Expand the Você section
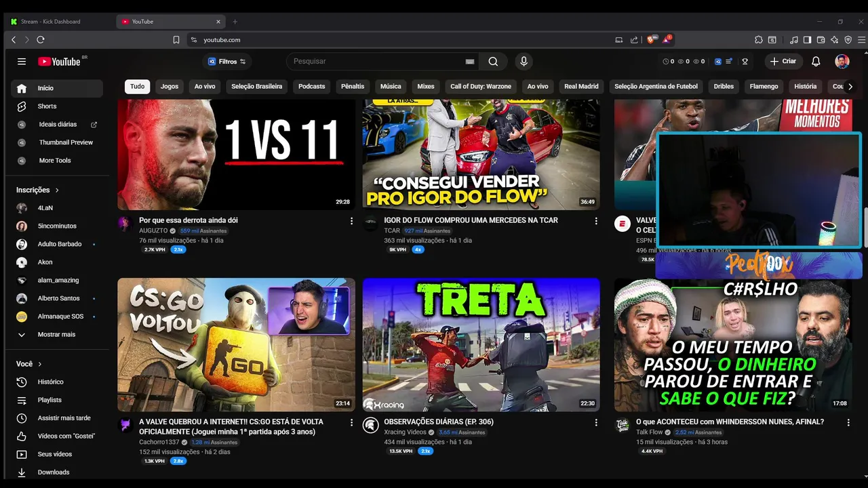 click(x=29, y=364)
